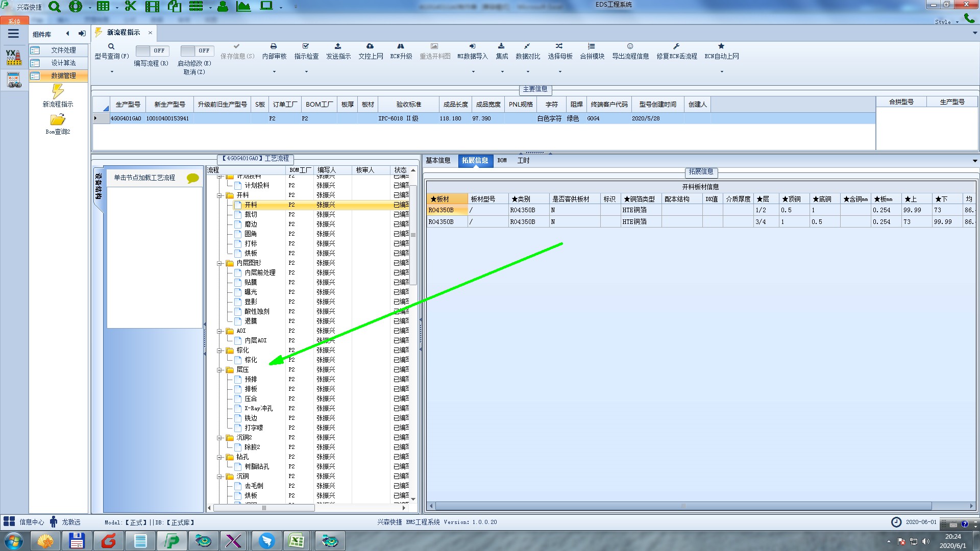
Task: Collapse the 钻孔 tree folder
Action: 219,457
